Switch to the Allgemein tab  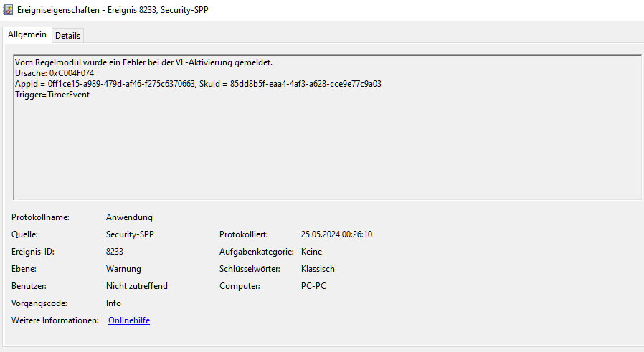(x=27, y=34)
